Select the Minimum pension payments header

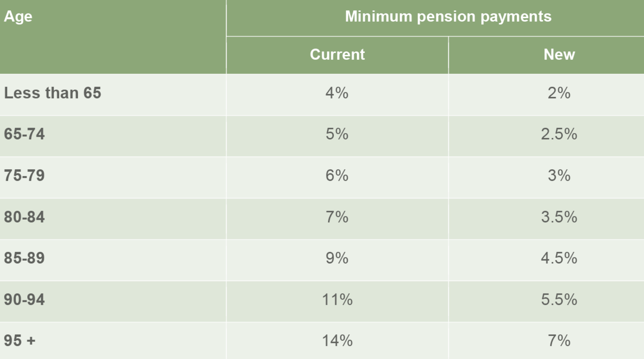click(x=448, y=16)
